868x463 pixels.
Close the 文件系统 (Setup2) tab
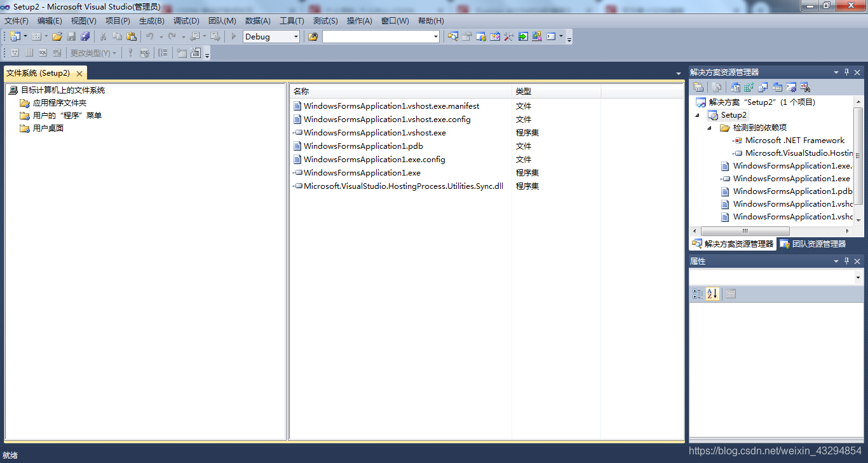[x=79, y=74]
